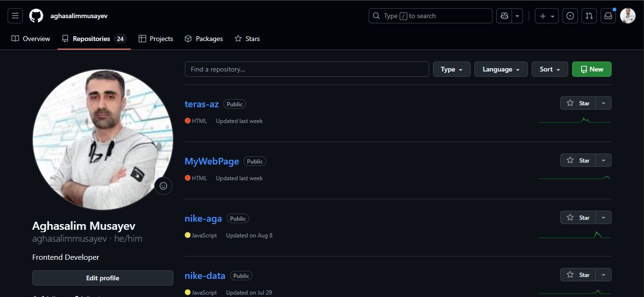Open the create new plus dropdown
Viewport: 644px width, 297px height.
tap(546, 16)
